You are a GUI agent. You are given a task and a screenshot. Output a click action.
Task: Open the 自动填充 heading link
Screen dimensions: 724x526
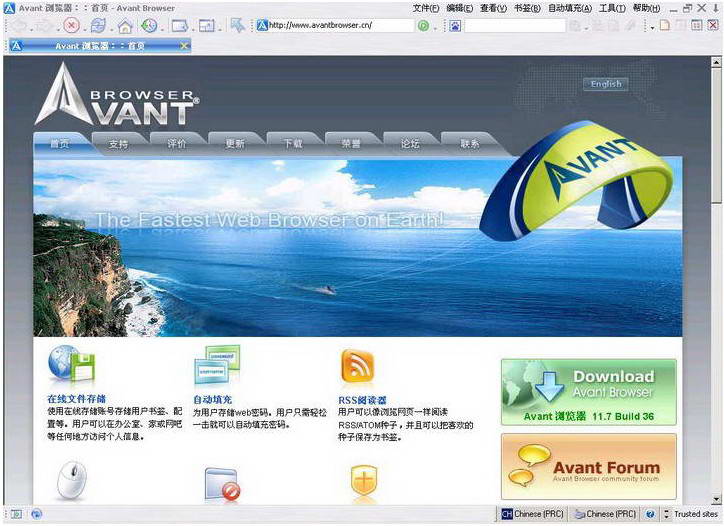(212, 399)
